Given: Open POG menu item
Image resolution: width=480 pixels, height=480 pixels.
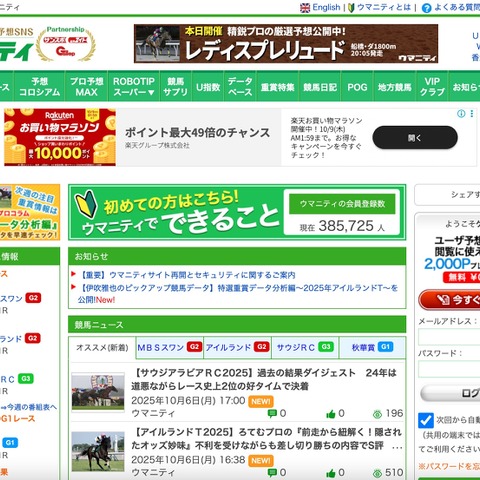Looking at the screenshot, I should (x=357, y=87).
